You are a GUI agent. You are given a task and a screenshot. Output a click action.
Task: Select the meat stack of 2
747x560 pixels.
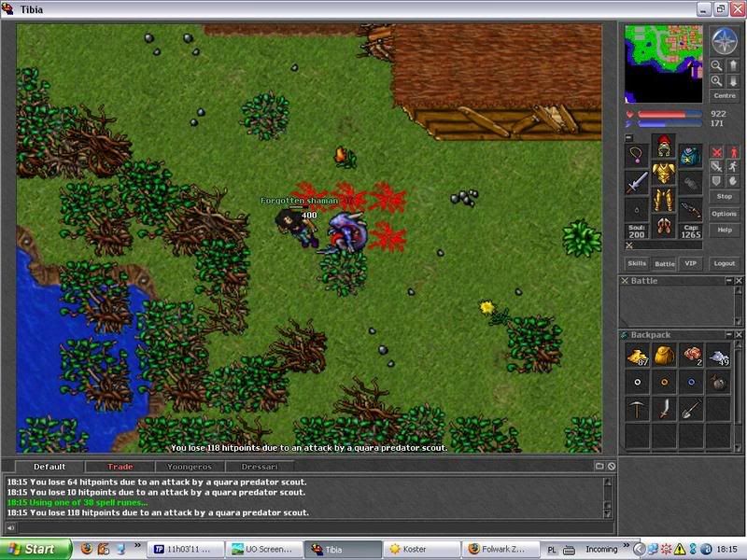[x=691, y=356]
